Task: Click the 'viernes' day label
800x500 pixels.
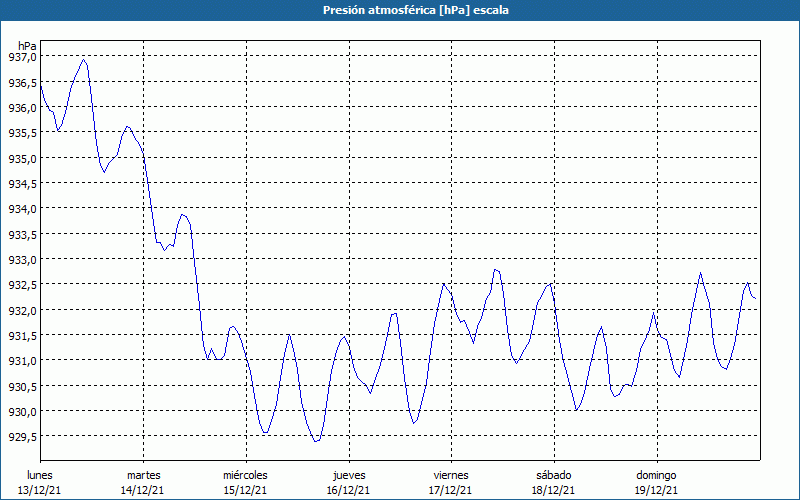Action: 451,475
